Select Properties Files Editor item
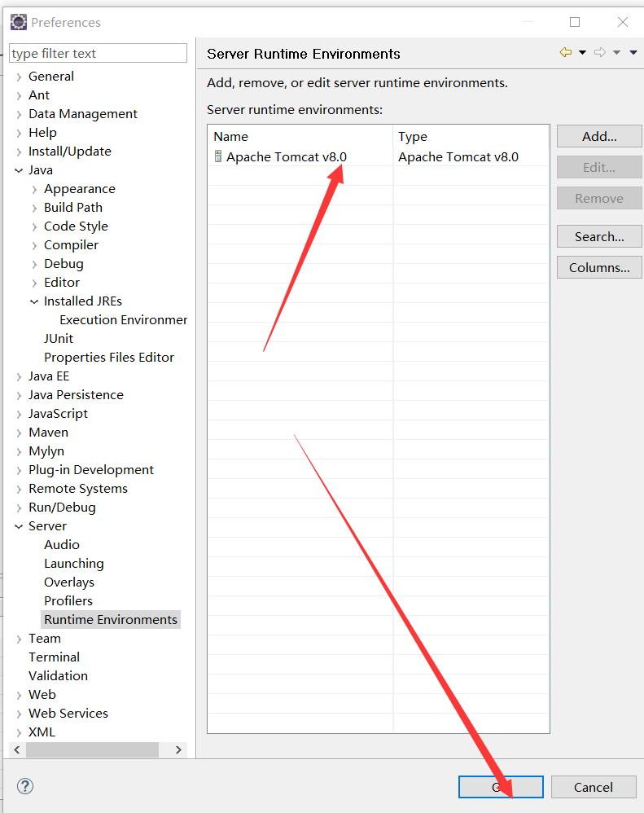 coord(109,358)
